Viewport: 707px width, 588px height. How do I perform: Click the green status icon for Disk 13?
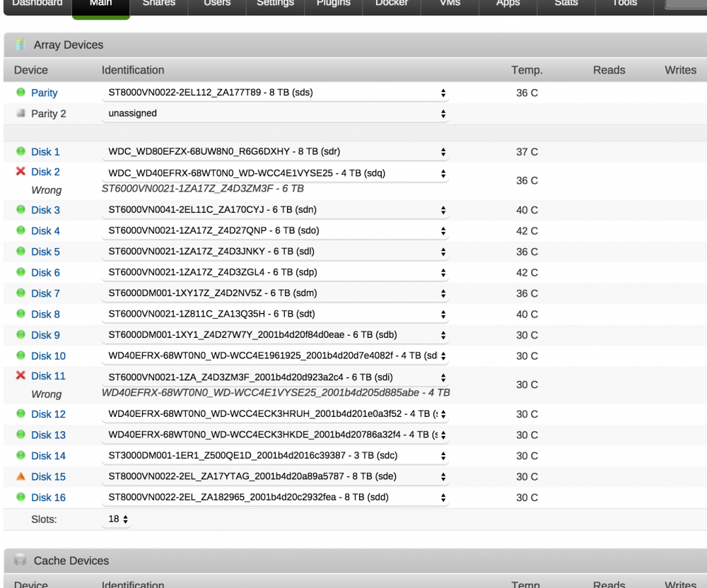pos(21,435)
